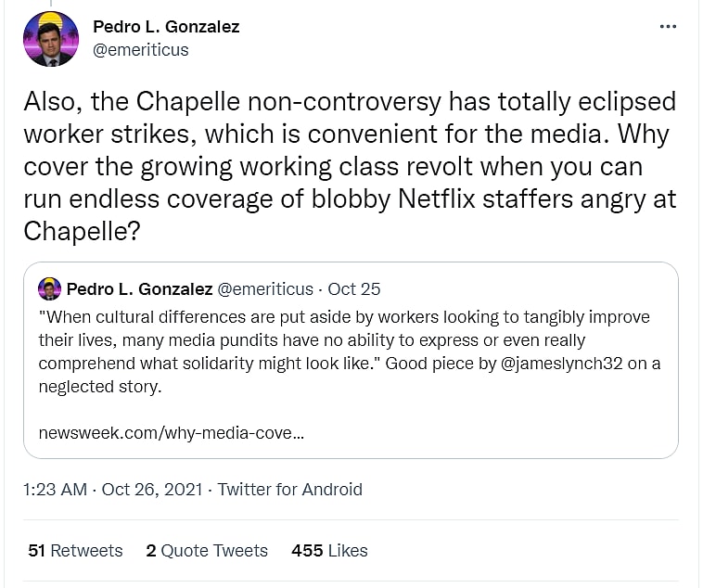The image size is (703, 588).
Task: Click the 1:23 AM time stamp
Action: click(x=57, y=489)
